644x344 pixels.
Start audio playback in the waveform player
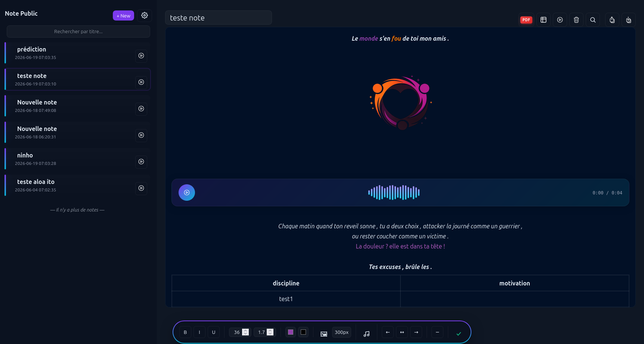187,193
